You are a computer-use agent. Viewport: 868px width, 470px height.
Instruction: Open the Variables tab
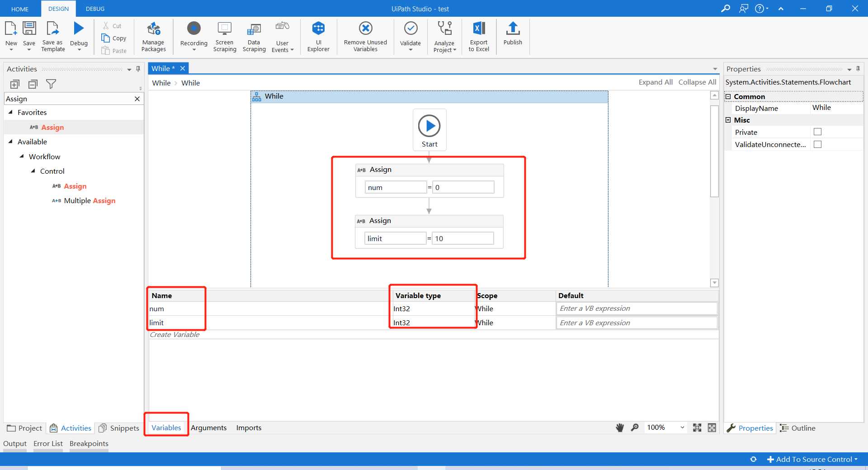(166, 427)
